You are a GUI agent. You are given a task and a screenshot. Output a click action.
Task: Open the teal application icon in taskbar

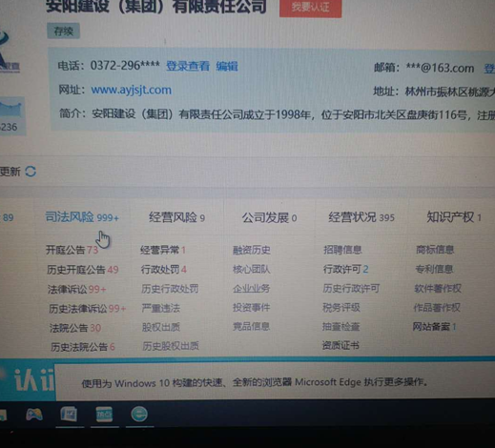coord(104,415)
